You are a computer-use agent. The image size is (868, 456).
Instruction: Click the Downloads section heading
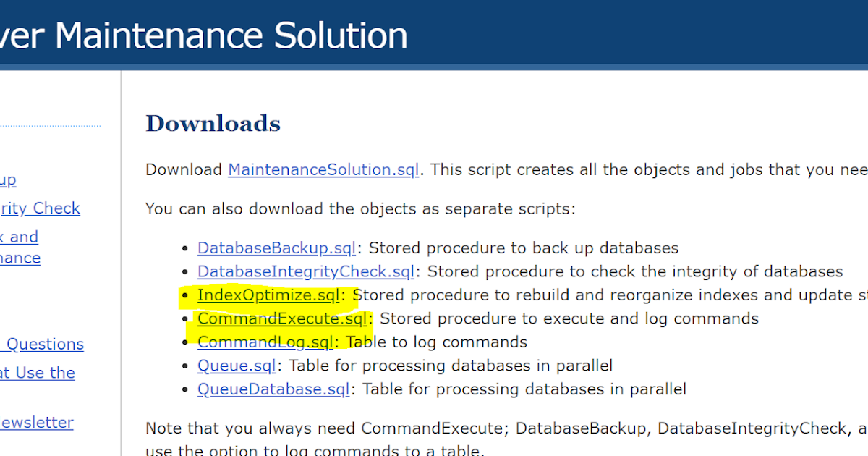213,123
